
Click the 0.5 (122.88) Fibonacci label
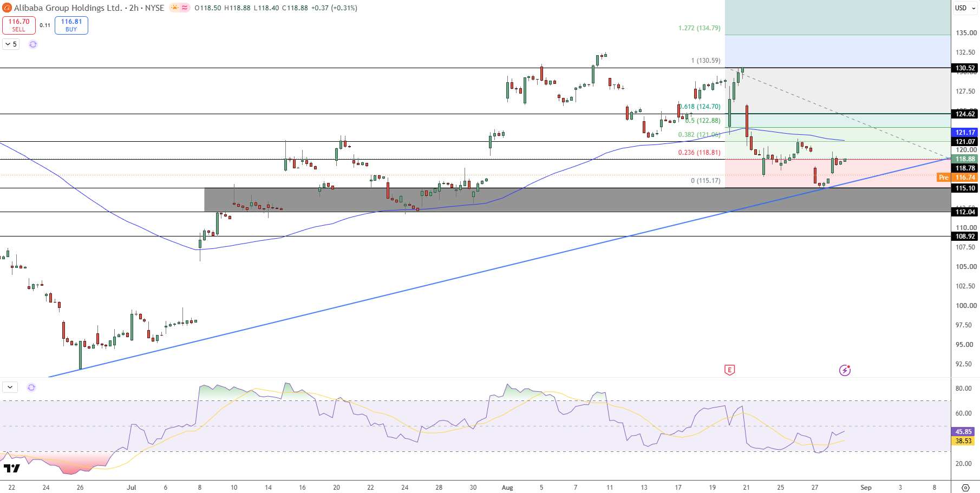(703, 121)
